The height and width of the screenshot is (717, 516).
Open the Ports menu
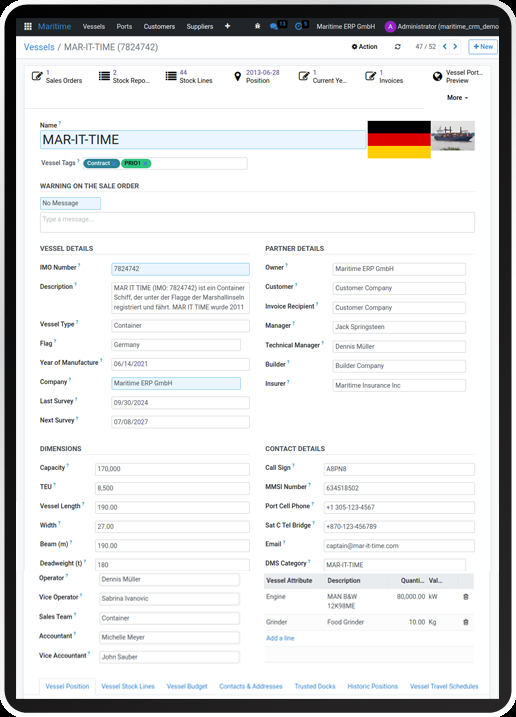coord(124,27)
